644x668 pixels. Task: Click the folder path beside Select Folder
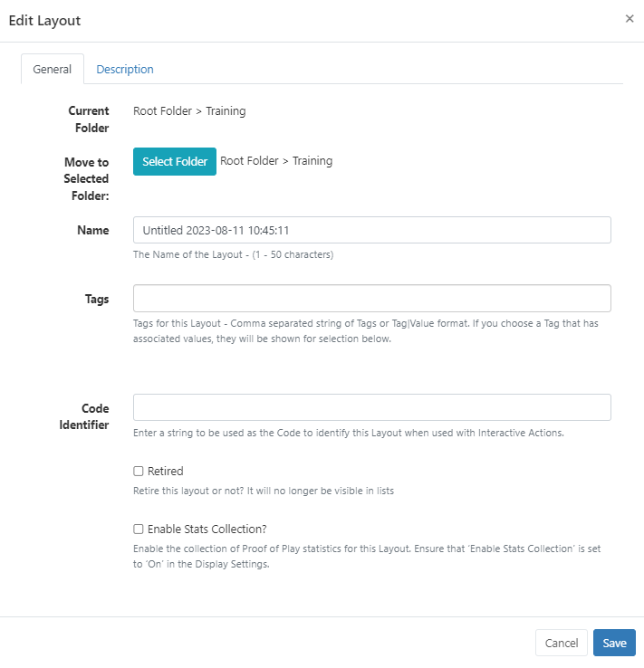coord(276,161)
